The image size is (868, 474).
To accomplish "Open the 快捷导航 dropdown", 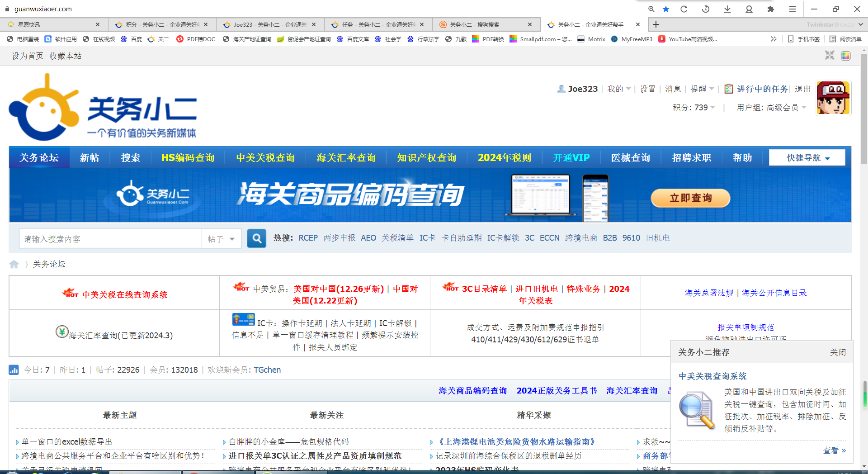I will (x=807, y=157).
